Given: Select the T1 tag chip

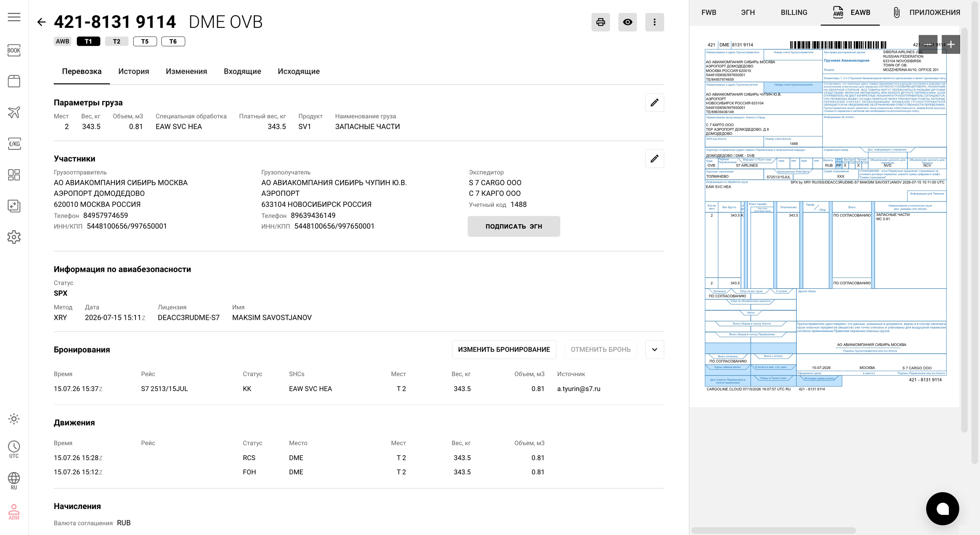Looking at the screenshot, I should tap(88, 42).
